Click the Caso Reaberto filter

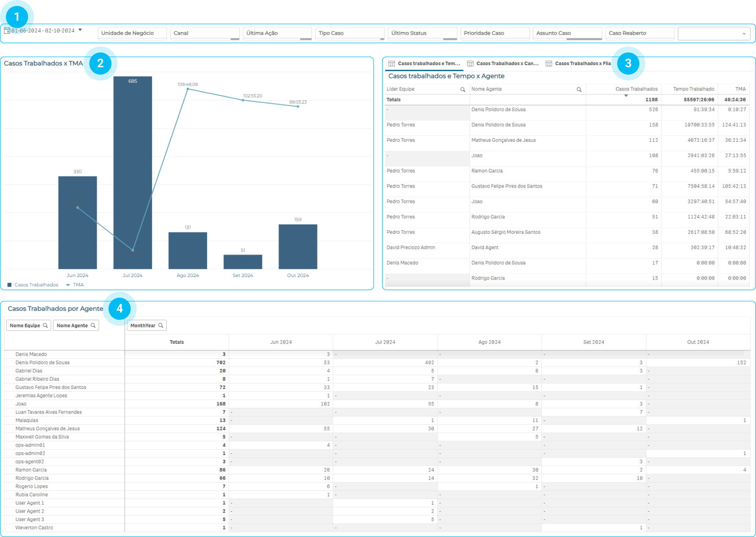(x=639, y=33)
